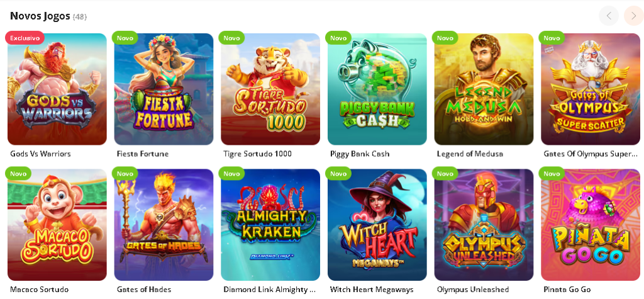
Task: Launch the Olympus Unleashed game thumbnail
Action: click(484, 225)
